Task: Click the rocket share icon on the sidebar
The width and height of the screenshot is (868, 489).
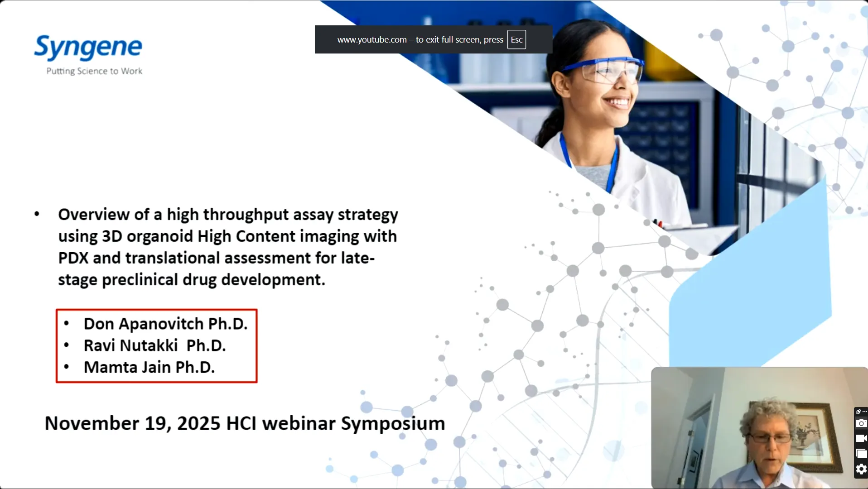Action: pos(858,412)
